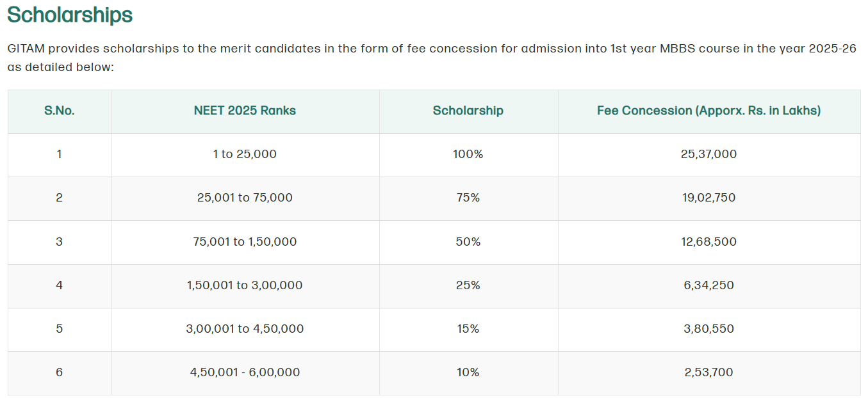Click the 3,00,001 to 4,50,000 rank cell

click(245, 329)
